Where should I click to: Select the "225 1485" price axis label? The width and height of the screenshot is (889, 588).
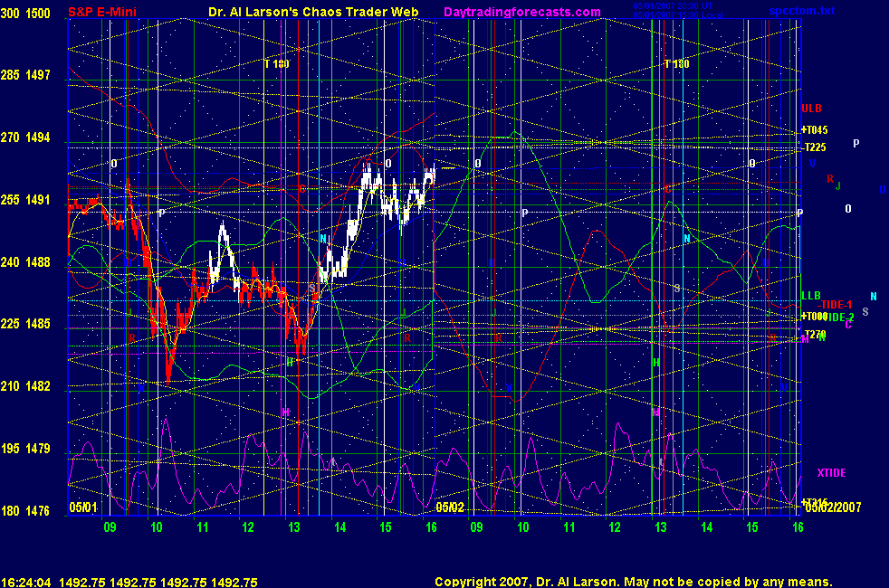(25, 324)
